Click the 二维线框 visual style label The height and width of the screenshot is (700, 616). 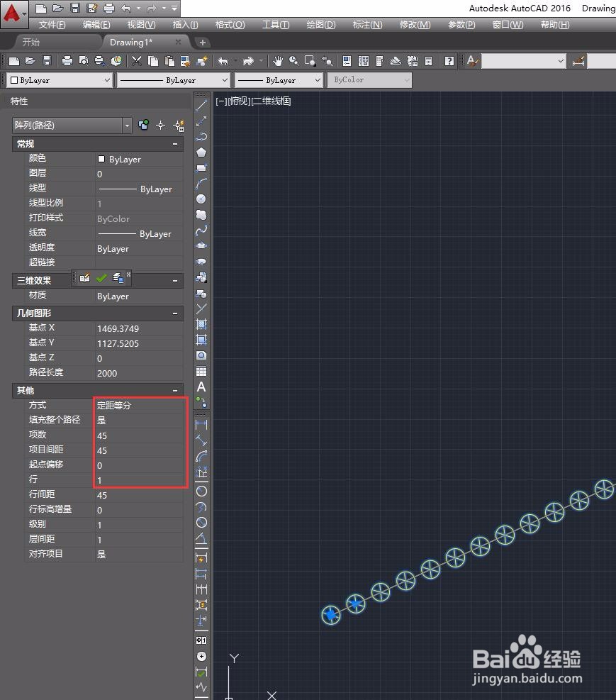pos(271,101)
